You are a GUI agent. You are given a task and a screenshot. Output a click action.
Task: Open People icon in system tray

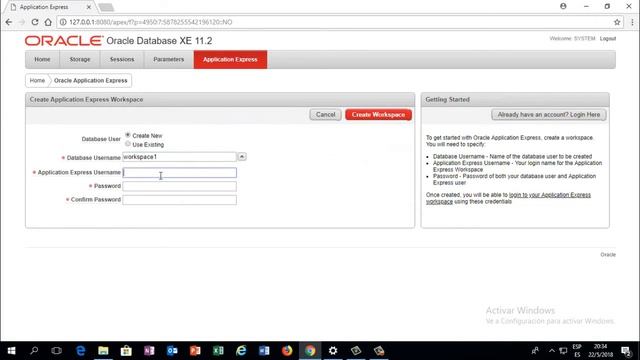535,351
